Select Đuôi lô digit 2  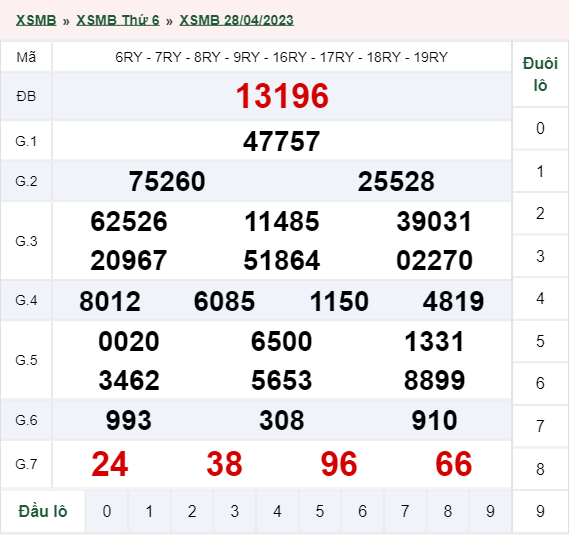(x=540, y=213)
